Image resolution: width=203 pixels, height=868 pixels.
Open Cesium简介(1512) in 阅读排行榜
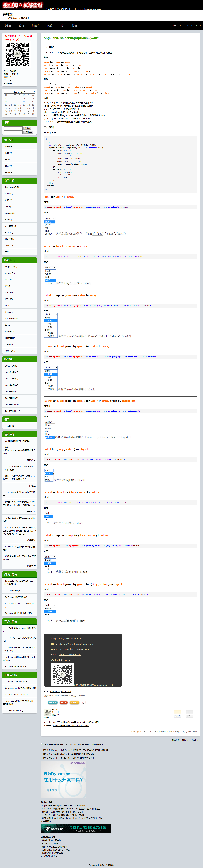pyautogui.click(x=14, y=590)
